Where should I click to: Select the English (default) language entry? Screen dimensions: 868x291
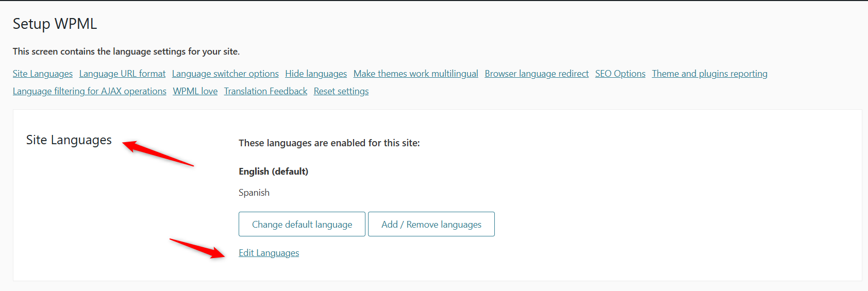274,172
